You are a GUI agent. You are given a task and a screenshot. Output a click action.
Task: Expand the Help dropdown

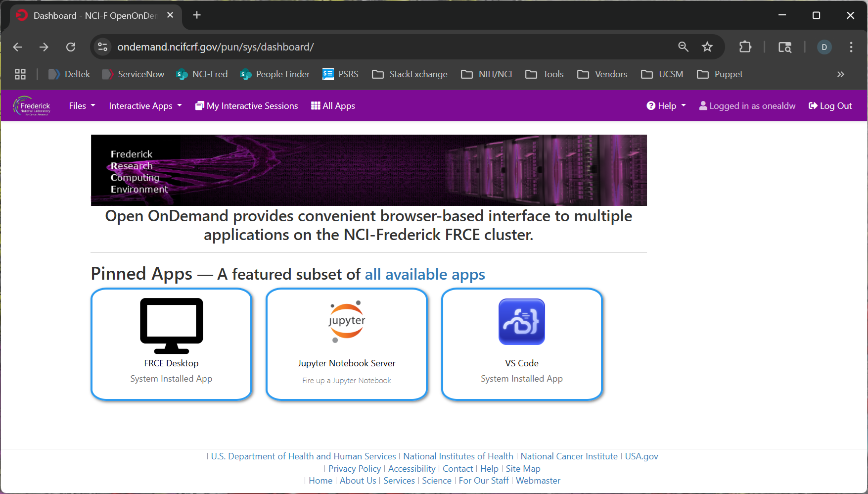[666, 105]
